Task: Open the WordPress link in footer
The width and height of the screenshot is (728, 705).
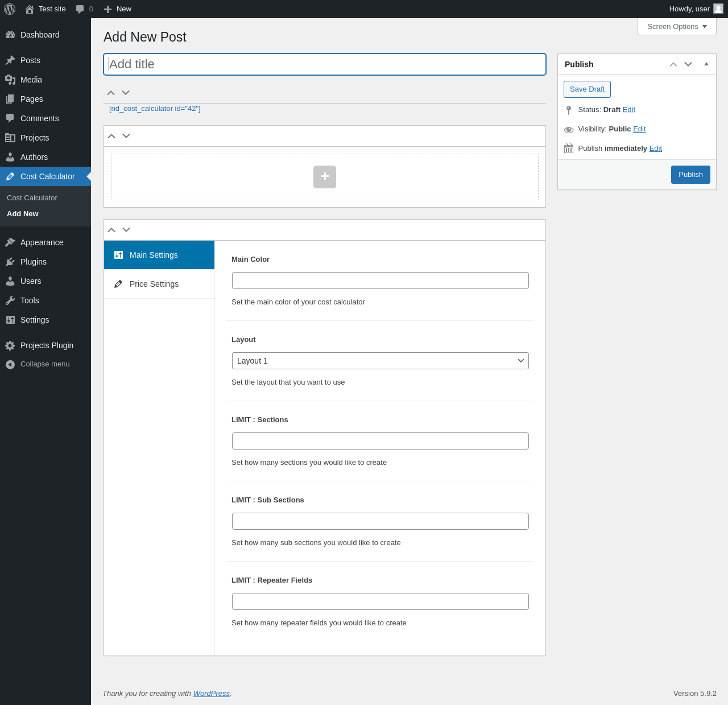Action: pos(211,693)
